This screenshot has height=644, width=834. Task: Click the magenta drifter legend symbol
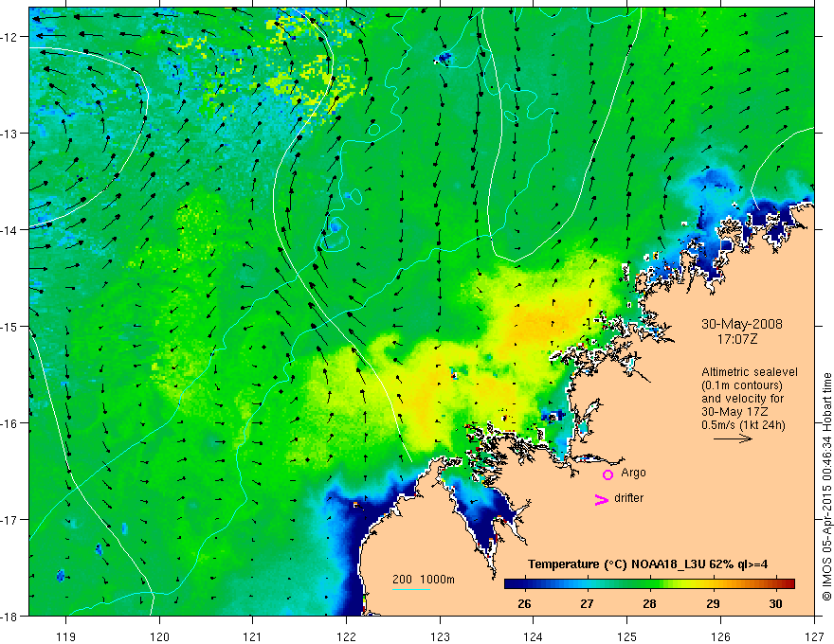[602, 499]
